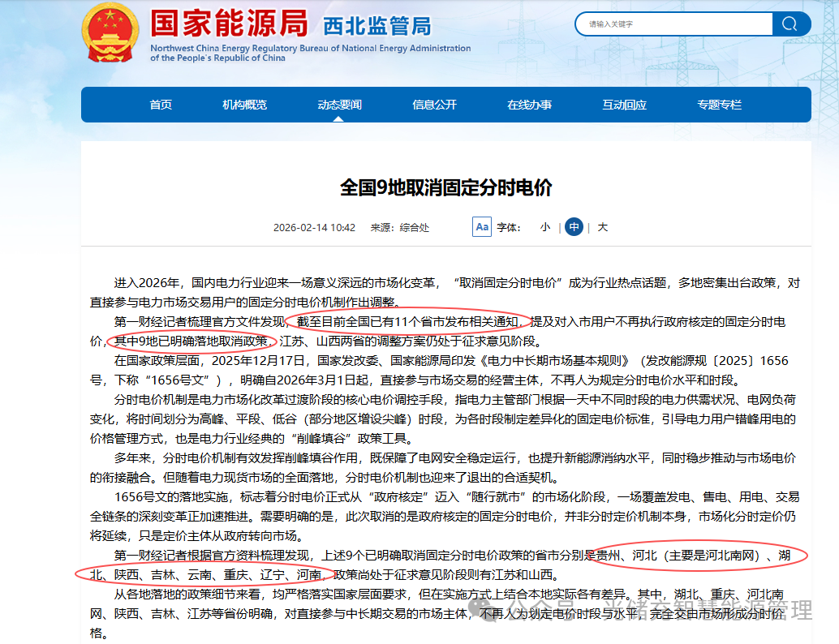Viewport: 839px width, 644px height.
Task: Select 中 font size option
Action: click(574, 227)
